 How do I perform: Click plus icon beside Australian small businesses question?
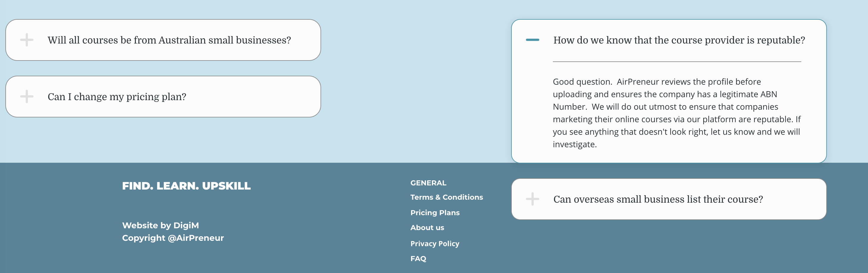(27, 40)
